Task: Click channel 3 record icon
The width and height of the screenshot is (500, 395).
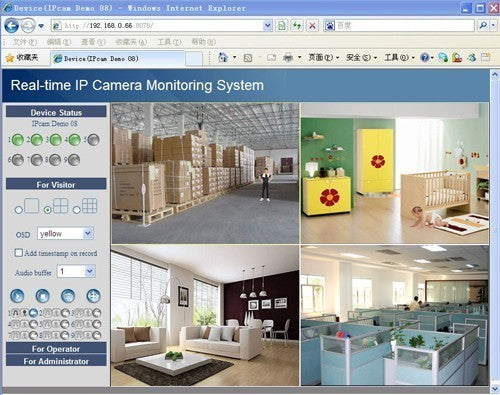Action: click(x=97, y=313)
